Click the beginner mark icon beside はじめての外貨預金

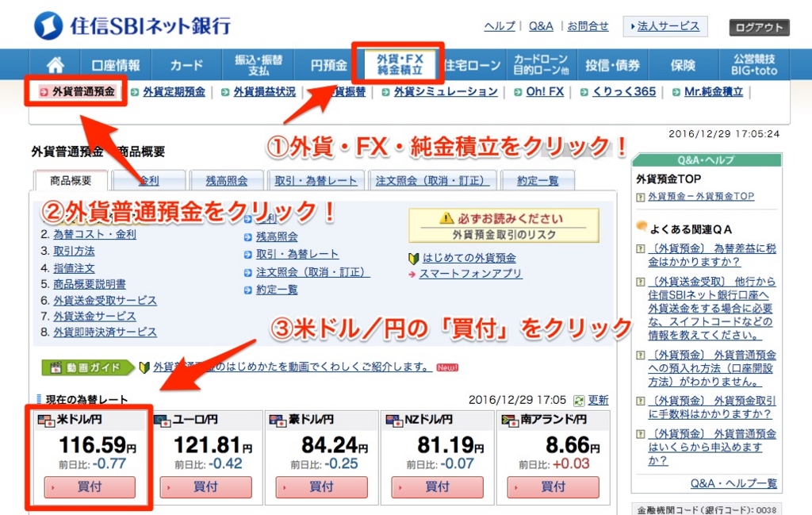(413, 258)
